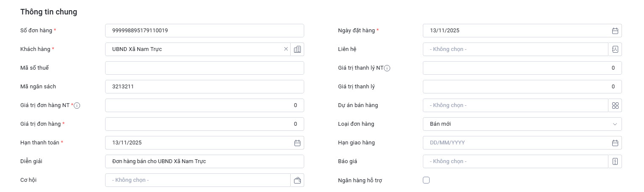Click the Diễn giải description field
The height and width of the screenshot is (192, 644).
pos(204,161)
